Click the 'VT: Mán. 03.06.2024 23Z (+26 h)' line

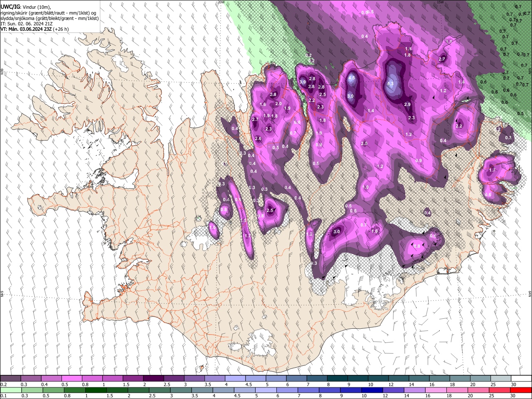35,29
